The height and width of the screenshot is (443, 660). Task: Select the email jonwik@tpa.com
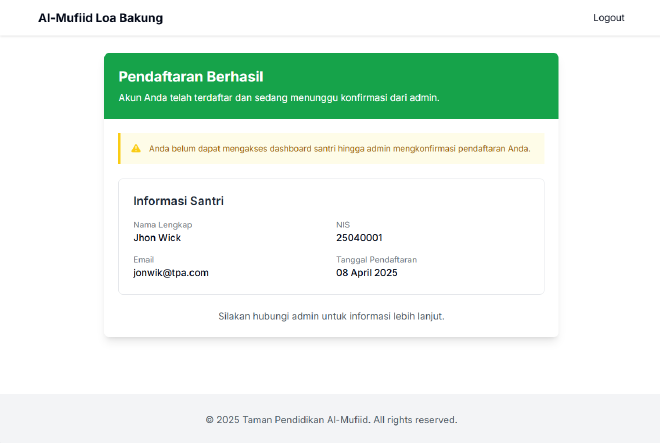171,272
